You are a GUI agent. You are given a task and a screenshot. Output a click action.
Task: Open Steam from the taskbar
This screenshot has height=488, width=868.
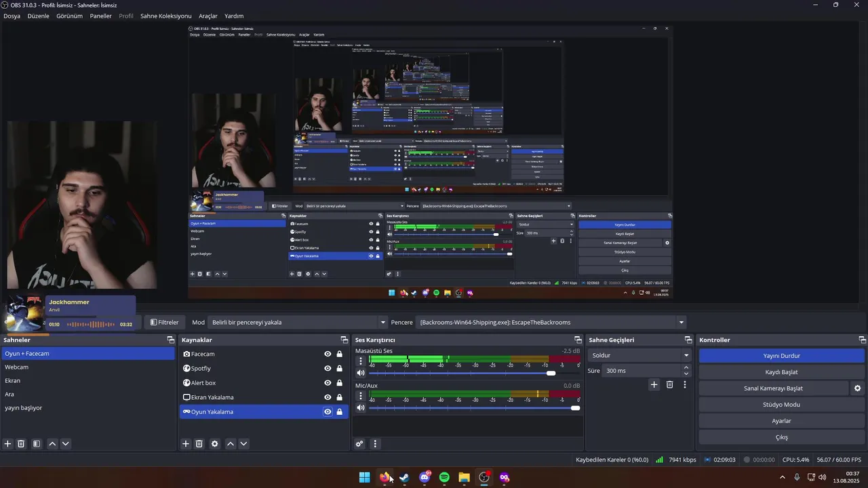[404, 477]
